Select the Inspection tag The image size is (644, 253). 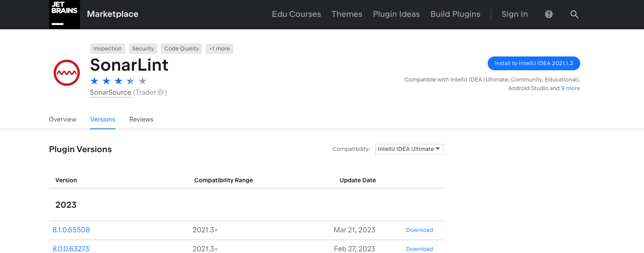[x=107, y=48]
